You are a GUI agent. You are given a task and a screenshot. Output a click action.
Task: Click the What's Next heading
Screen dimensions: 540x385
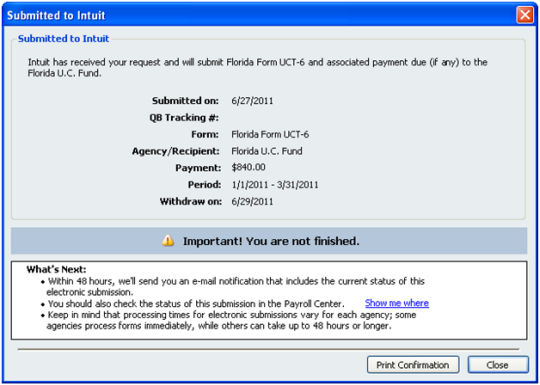(x=56, y=269)
